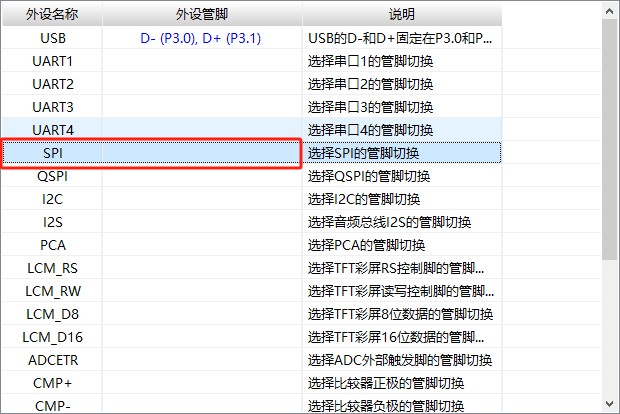This screenshot has height=414, width=620.
Task: Select the I2S row name
Action: click(x=53, y=222)
